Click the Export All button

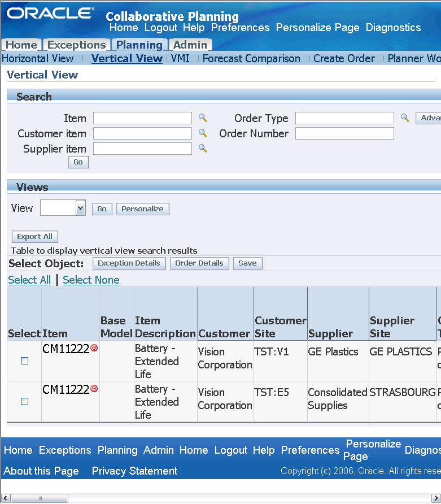34,237
